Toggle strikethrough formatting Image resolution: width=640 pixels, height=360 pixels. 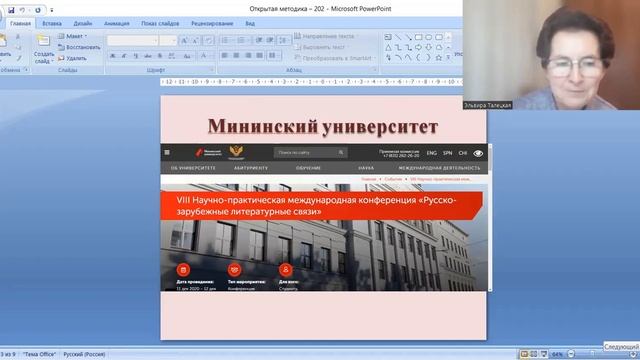click(148, 56)
